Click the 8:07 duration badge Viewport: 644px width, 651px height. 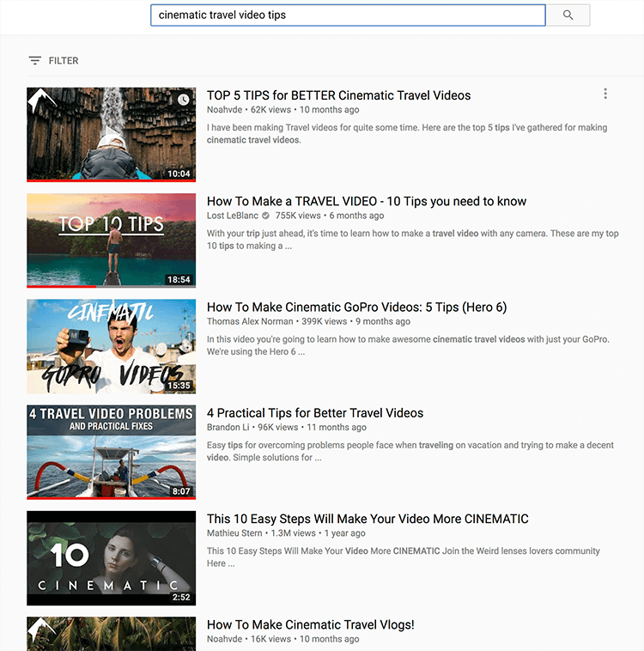(181, 491)
